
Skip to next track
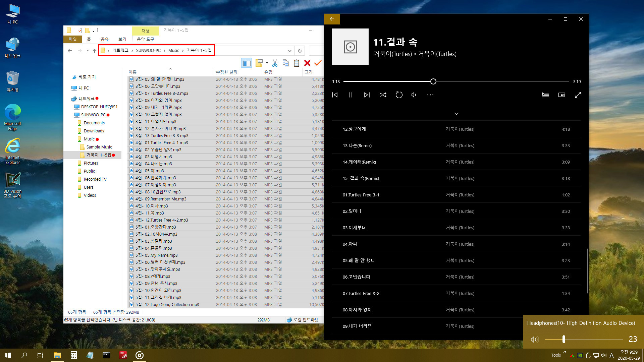tap(366, 95)
